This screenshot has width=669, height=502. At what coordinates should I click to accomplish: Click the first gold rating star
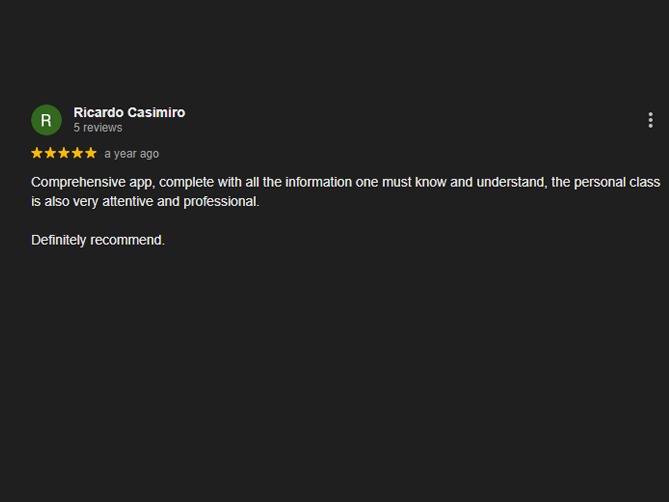click(38, 153)
